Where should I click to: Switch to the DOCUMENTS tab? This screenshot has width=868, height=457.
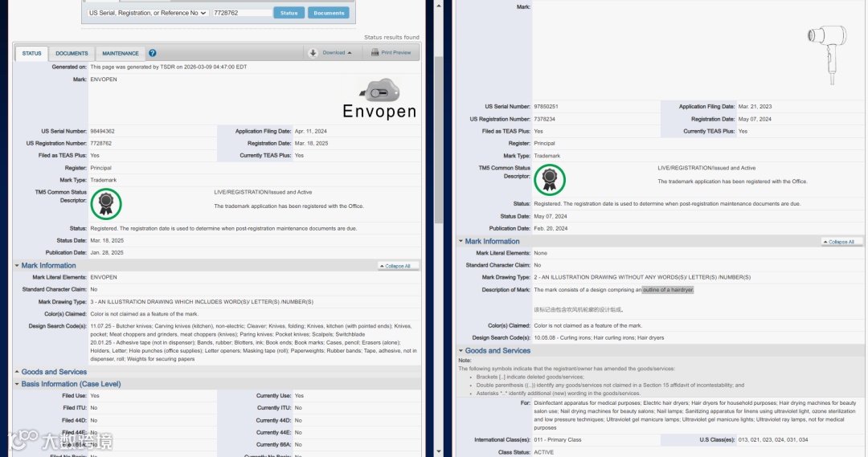[72, 53]
